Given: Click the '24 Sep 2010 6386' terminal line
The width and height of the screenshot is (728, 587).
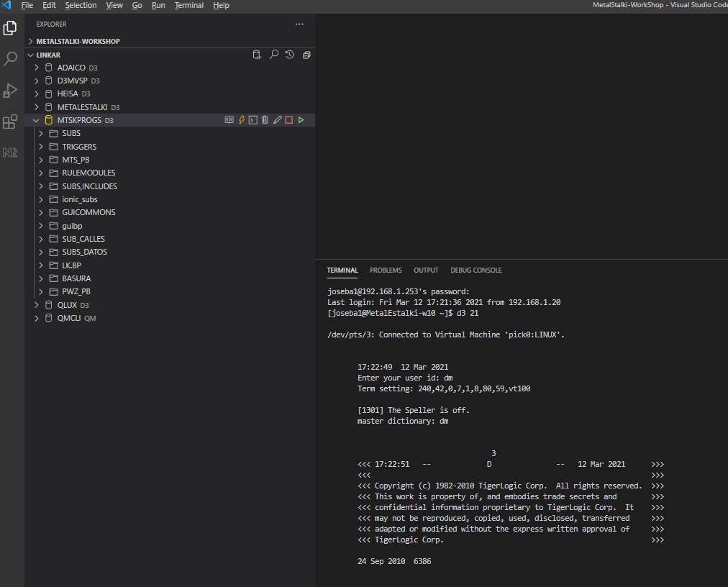Looking at the screenshot, I should click(x=394, y=561).
